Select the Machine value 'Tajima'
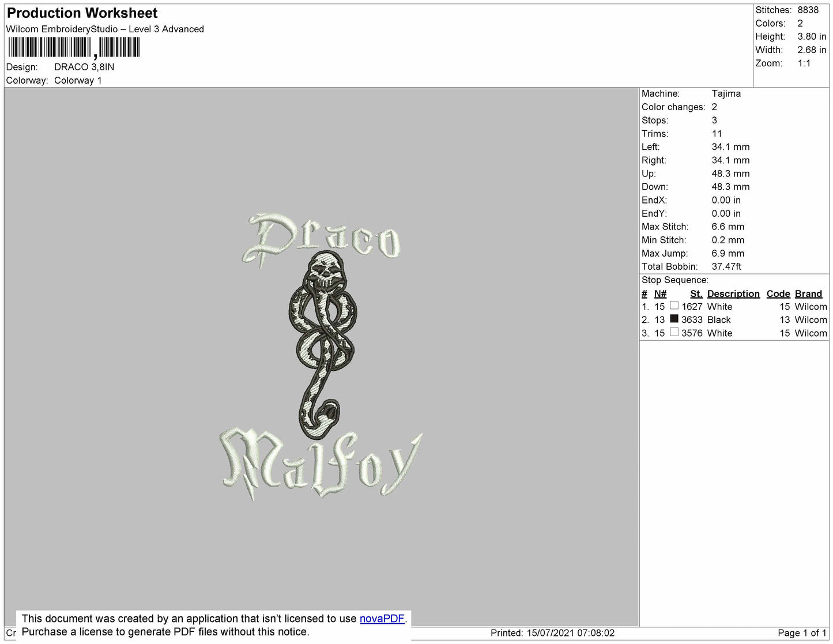Viewport: 833px width, 644px height. pyautogui.click(x=726, y=93)
